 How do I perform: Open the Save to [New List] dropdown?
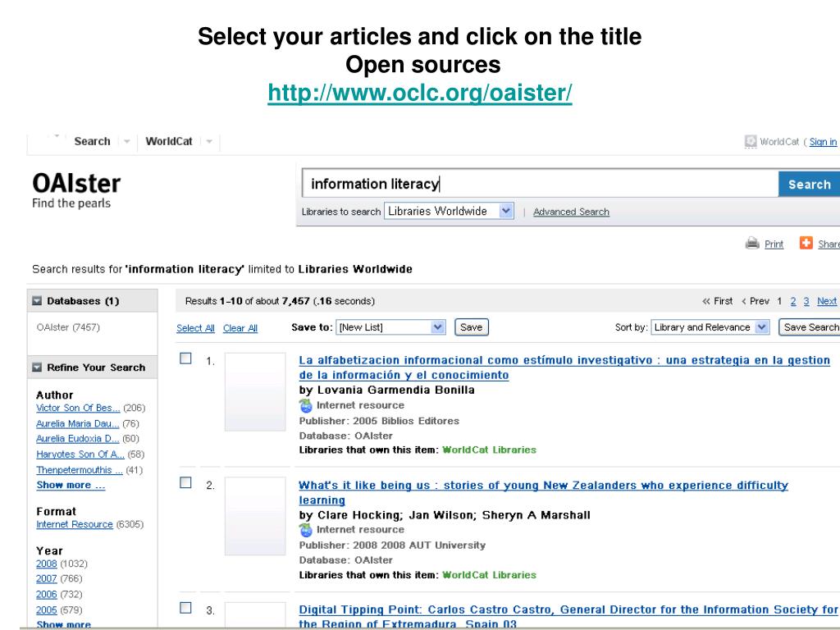(x=390, y=327)
